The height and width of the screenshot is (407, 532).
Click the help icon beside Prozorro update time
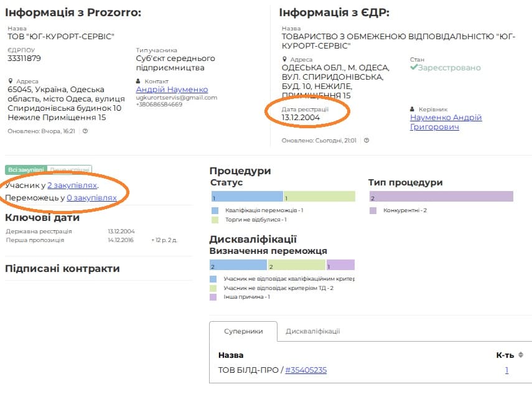tap(85, 131)
